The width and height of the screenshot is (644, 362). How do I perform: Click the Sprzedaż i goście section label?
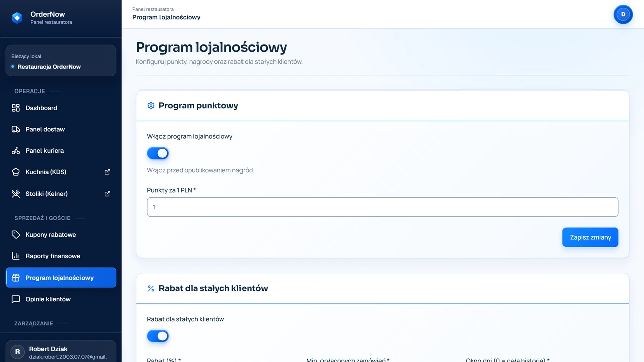[x=42, y=218]
